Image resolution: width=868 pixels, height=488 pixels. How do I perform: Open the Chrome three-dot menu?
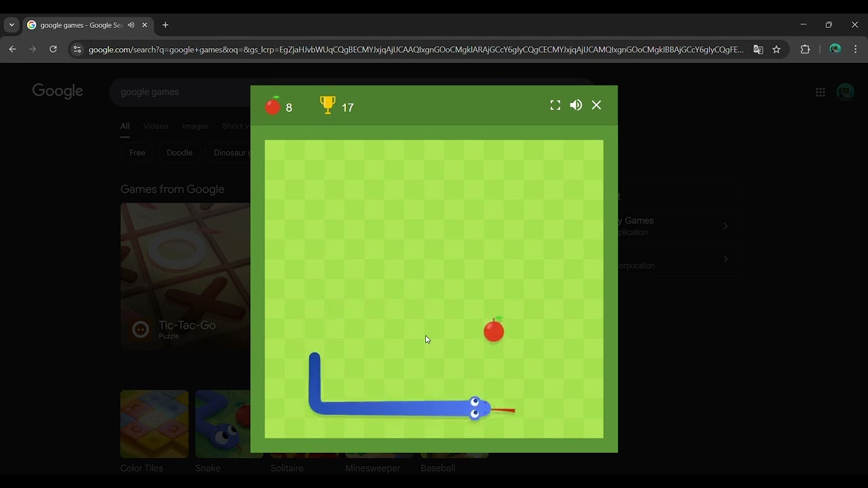pyautogui.click(x=855, y=49)
